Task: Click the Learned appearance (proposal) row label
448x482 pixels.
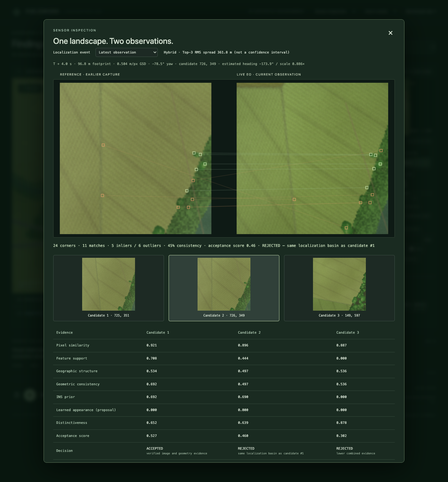Action: pyautogui.click(x=86, y=410)
